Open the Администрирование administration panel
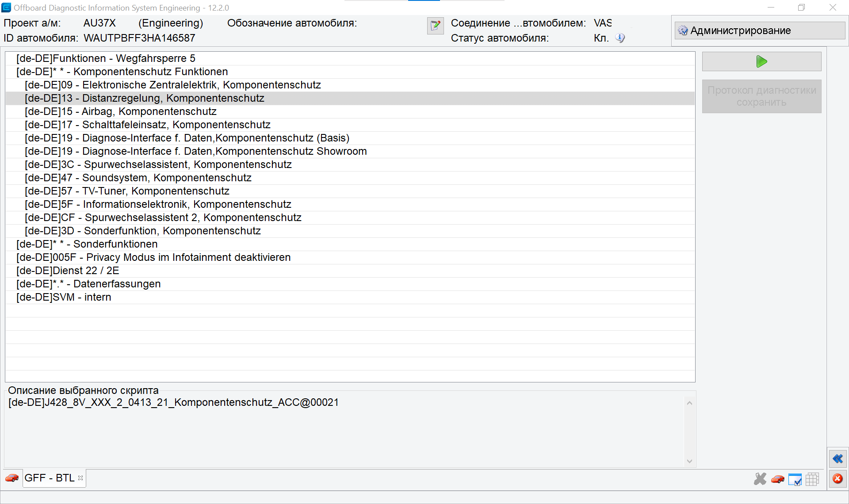The image size is (849, 504). (760, 31)
